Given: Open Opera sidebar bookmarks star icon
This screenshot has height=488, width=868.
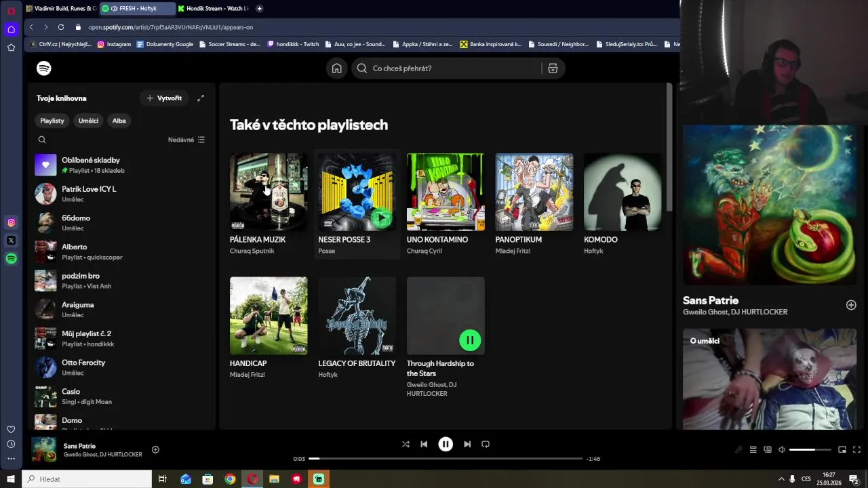Looking at the screenshot, I should click(x=11, y=47).
